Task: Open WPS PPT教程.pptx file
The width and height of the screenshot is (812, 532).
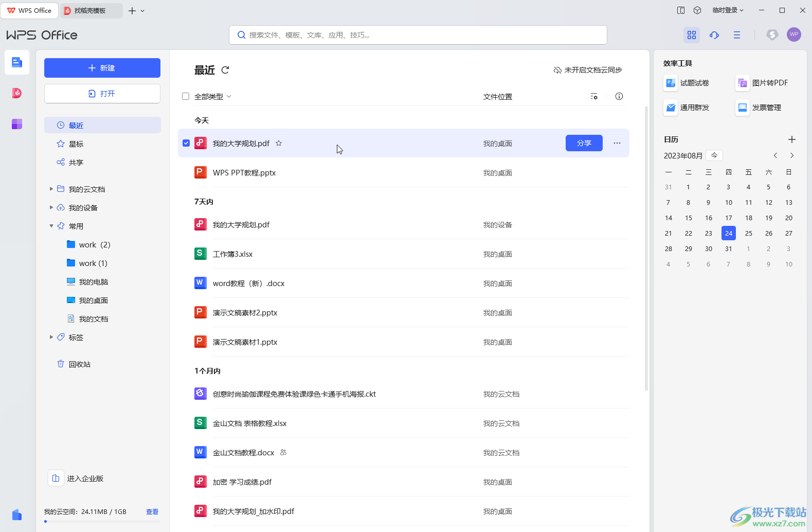Action: point(404,173)
